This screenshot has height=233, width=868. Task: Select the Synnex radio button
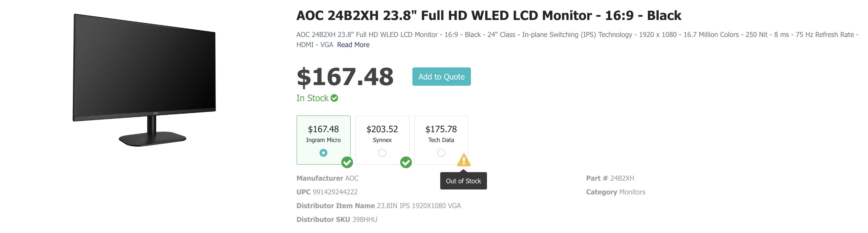(x=382, y=153)
